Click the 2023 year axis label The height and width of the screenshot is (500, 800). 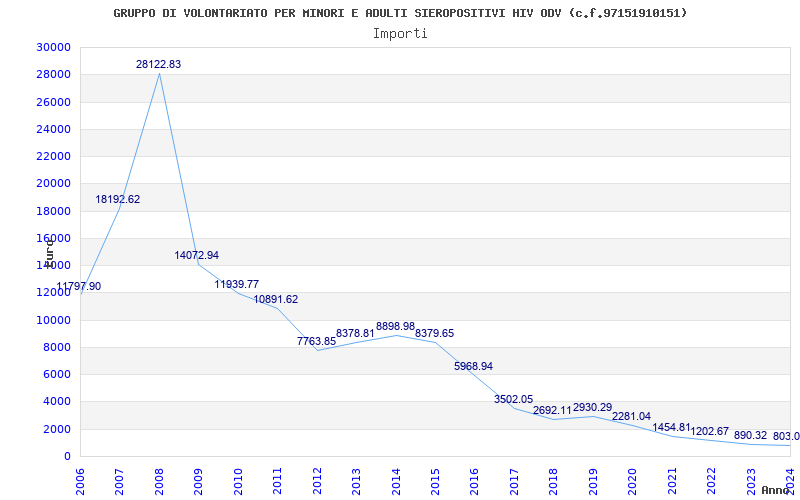751,481
